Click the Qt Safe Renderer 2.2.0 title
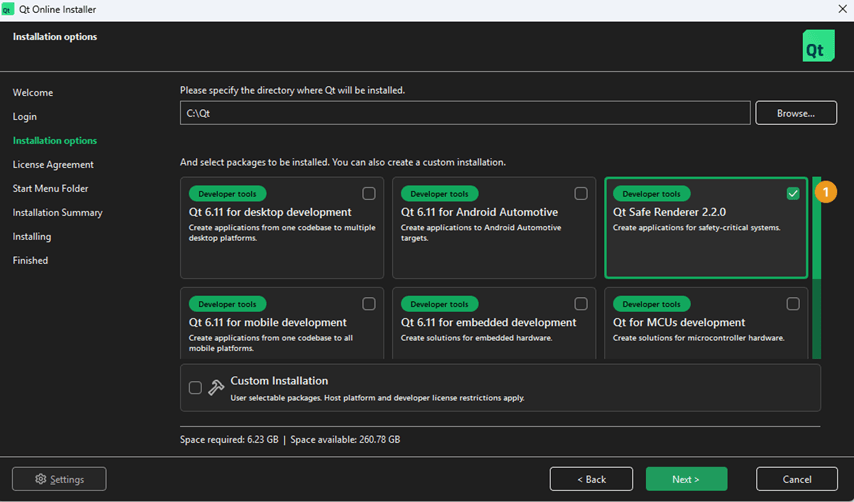 point(669,212)
